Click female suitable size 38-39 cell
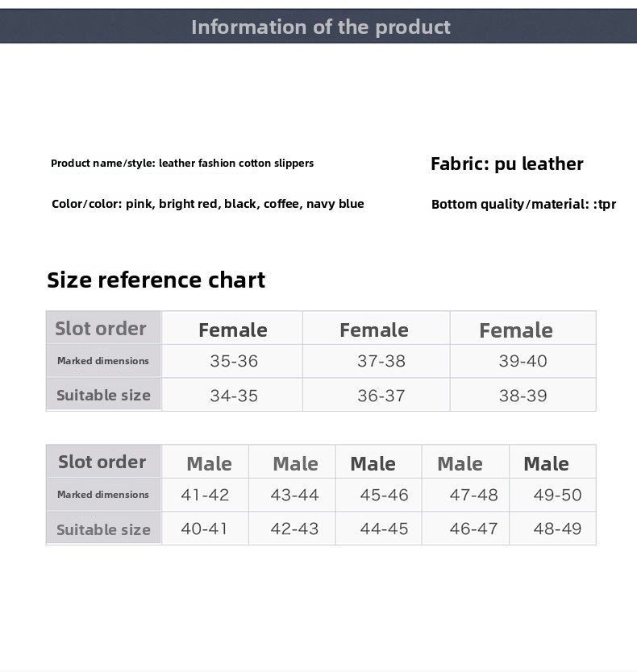The height and width of the screenshot is (672, 637). coord(523,395)
